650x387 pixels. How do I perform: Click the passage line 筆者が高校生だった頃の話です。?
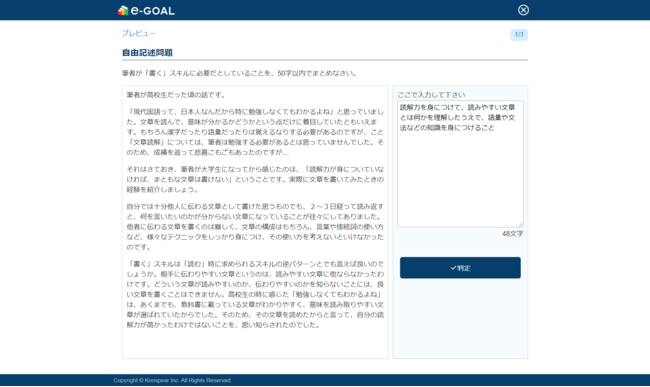177,95
